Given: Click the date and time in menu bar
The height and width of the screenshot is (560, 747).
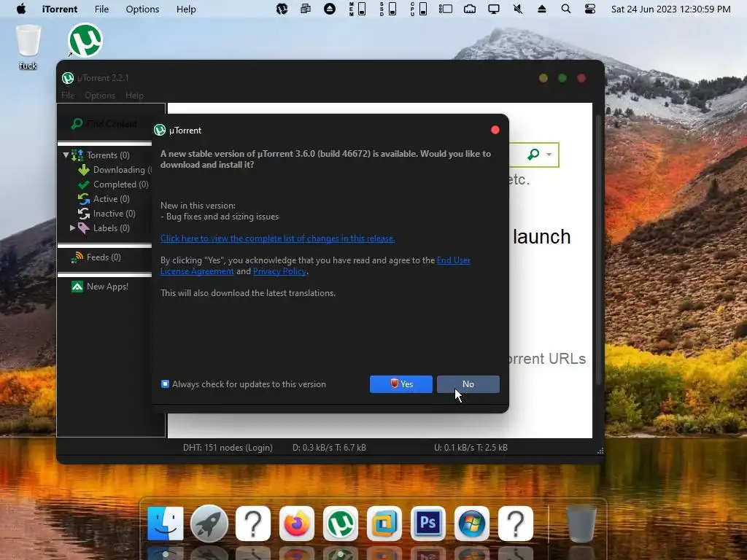Looking at the screenshot, I should point(671,9).
